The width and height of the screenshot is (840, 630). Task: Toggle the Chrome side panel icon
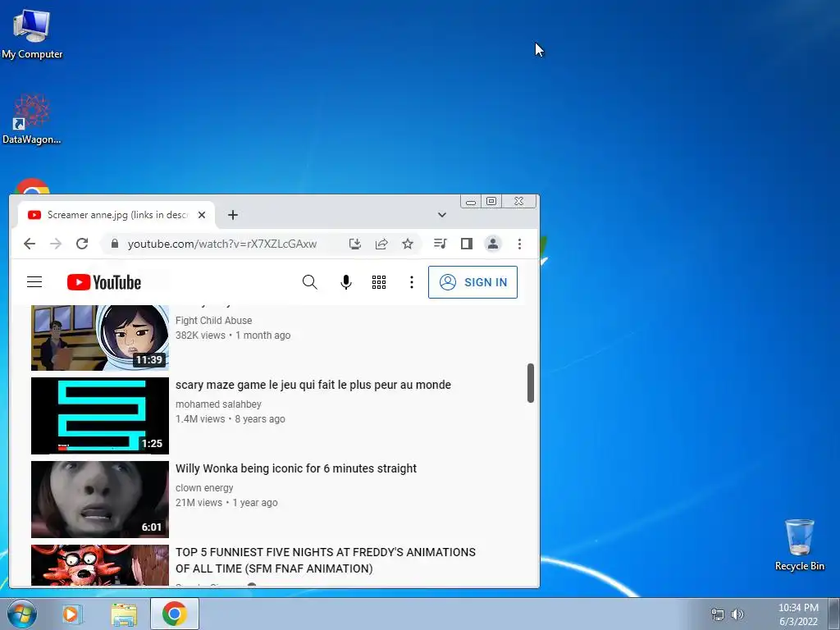pos(467,244)
